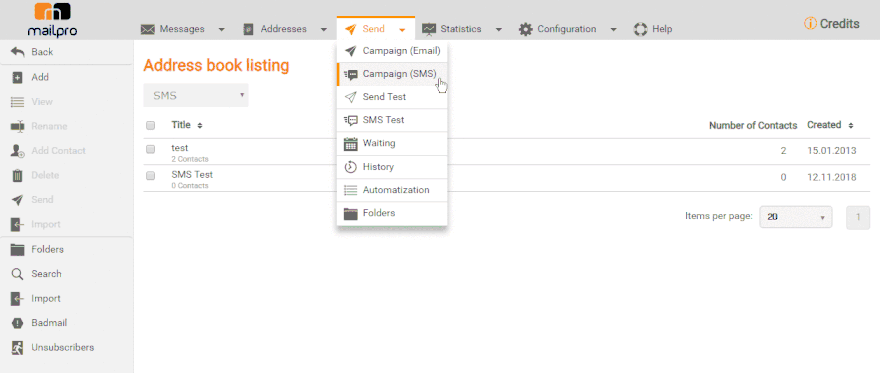Select Campaign (SMS) from Send menu

392,74
